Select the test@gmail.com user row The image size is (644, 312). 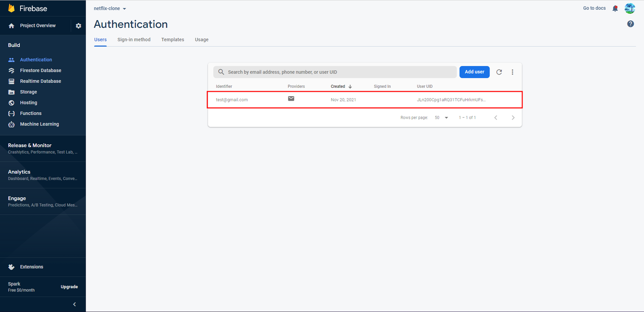click(365, 100)
